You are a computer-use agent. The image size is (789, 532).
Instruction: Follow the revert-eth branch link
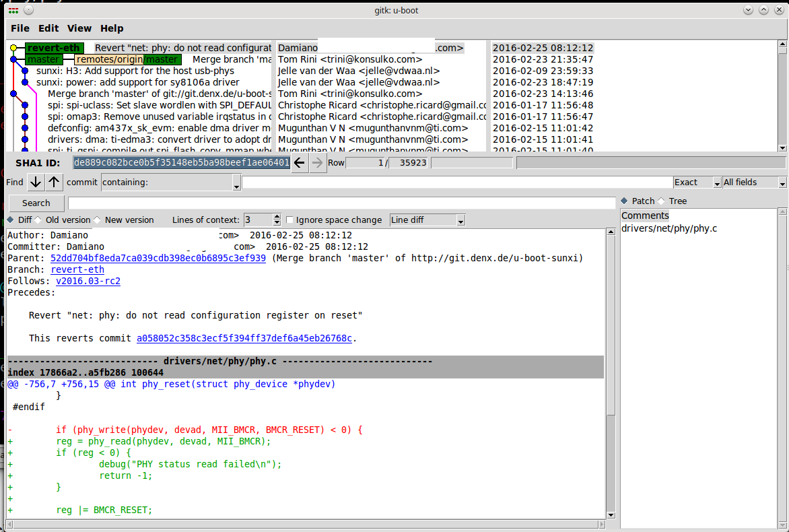pos(77,270)
